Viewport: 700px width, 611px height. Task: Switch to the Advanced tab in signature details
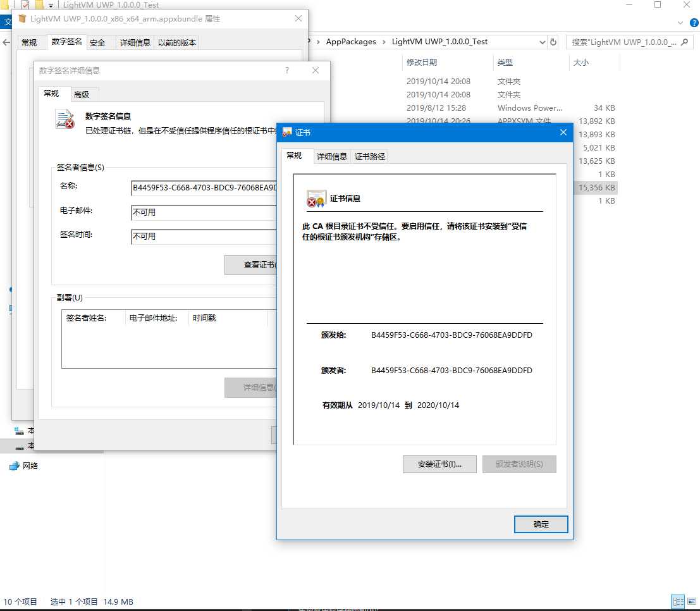coord(82,95)
